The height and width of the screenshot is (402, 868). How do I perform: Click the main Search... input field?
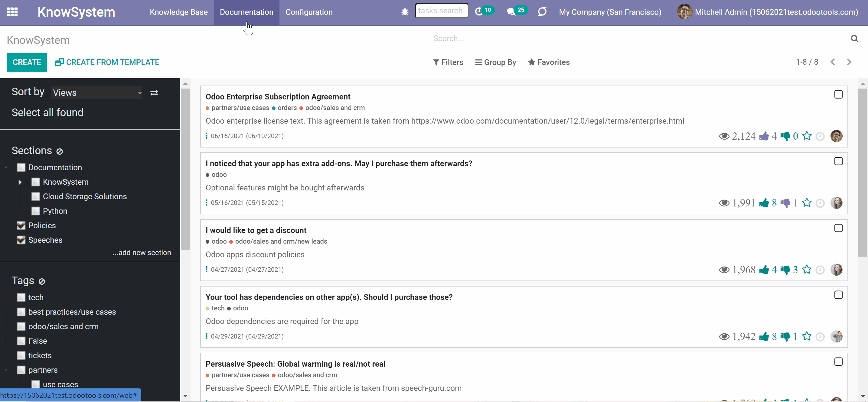(640, 38)
